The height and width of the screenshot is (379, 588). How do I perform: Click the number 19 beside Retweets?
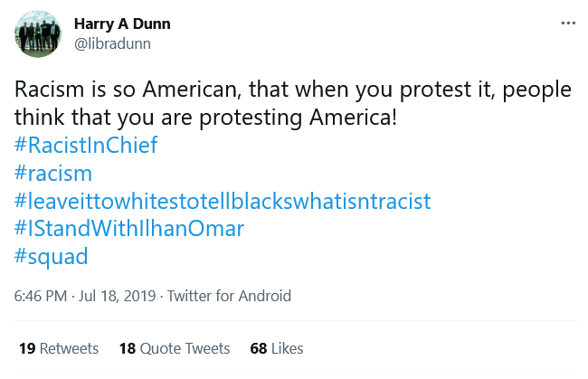point(26,348)
